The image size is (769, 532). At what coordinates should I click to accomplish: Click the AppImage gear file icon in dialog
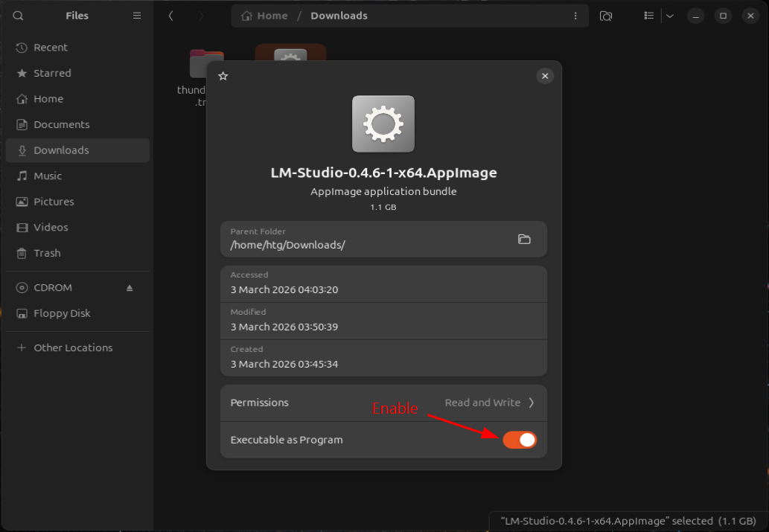click(383, 124)
